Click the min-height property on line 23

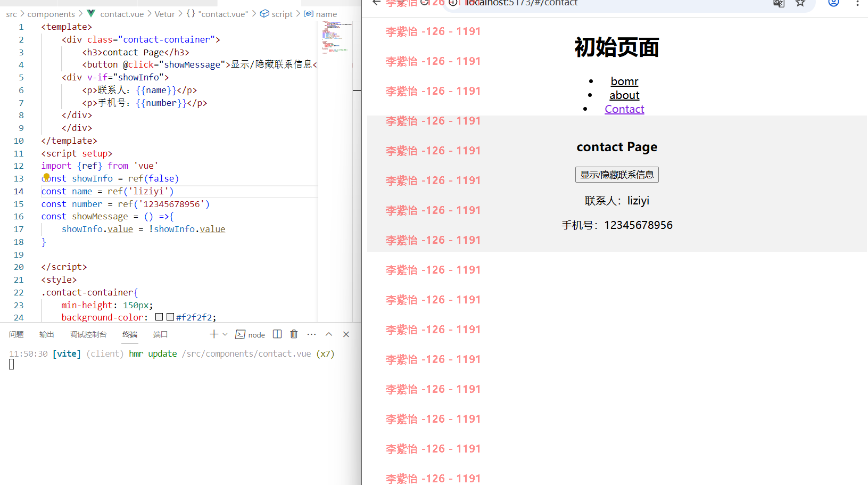tap(87, 305)
